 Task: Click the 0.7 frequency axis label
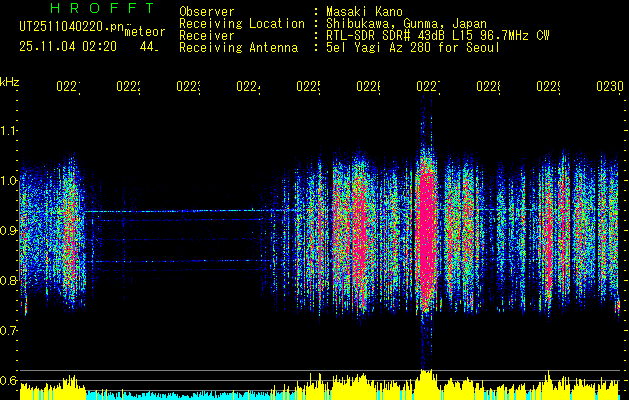coord(9,331)
